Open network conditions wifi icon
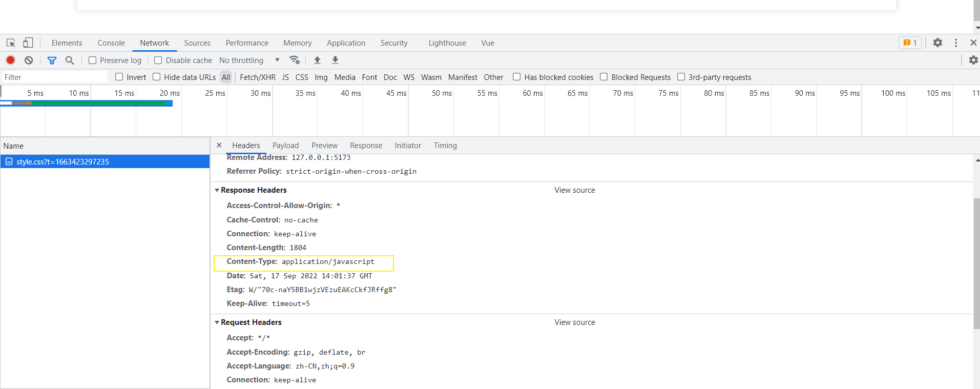This screenshot has width=980, height=389. click(x=295, y=60)
